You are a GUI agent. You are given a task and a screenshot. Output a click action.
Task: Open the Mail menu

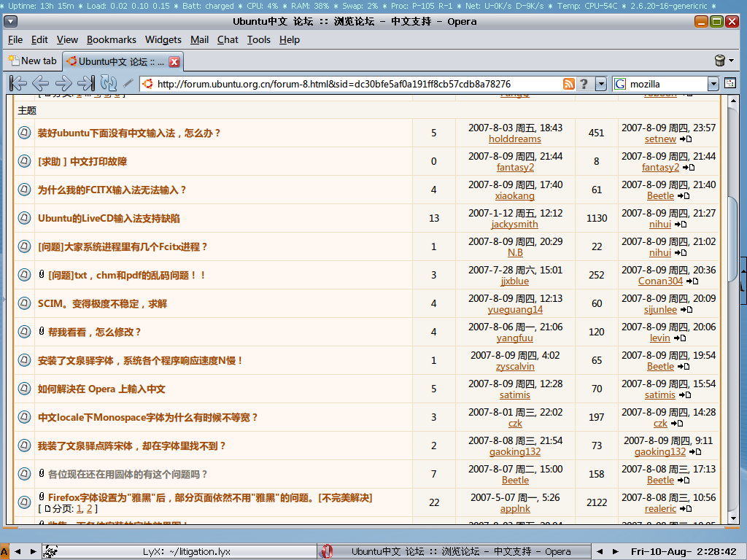click(x=200, y=39)
